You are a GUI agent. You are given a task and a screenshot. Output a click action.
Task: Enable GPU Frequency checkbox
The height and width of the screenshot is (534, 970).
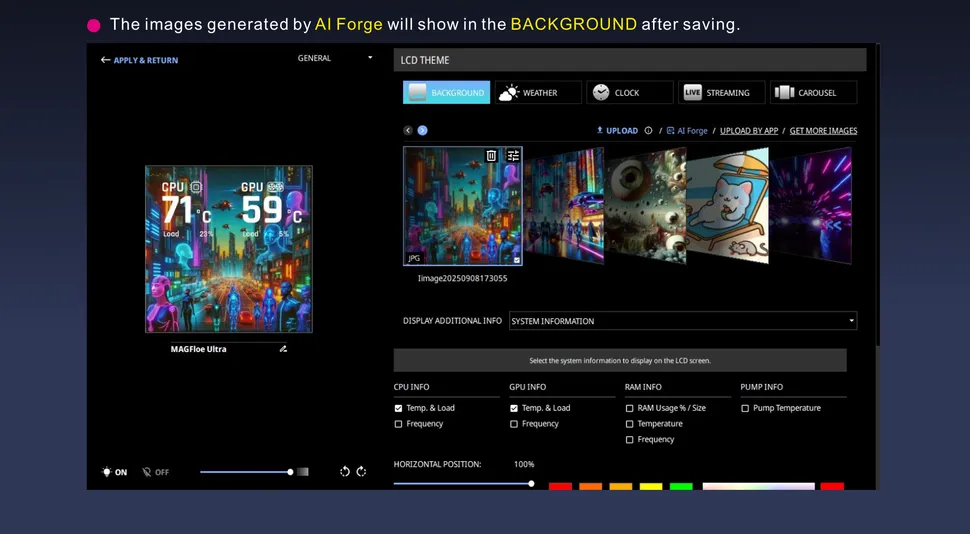514,424
